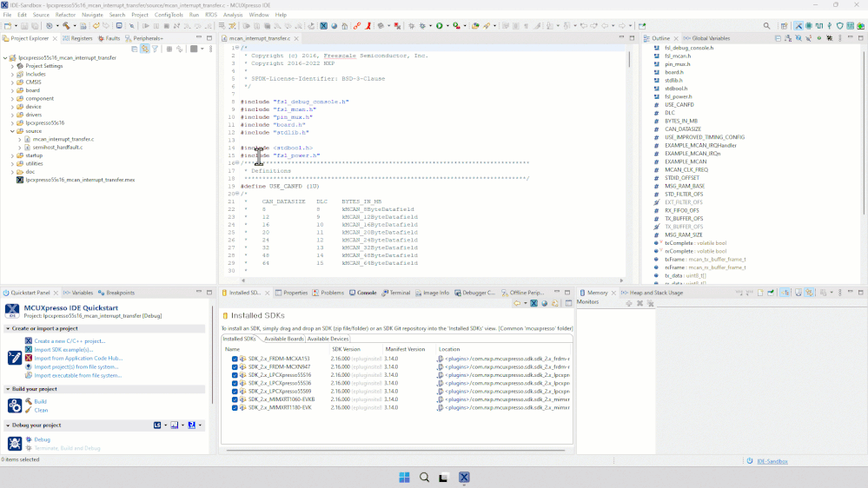This screenshot has height=488, width=868.
Task: Toggle checkbox for SDK_2.x_MIMXRT1060-EVKB
Action: coord(235,399)
